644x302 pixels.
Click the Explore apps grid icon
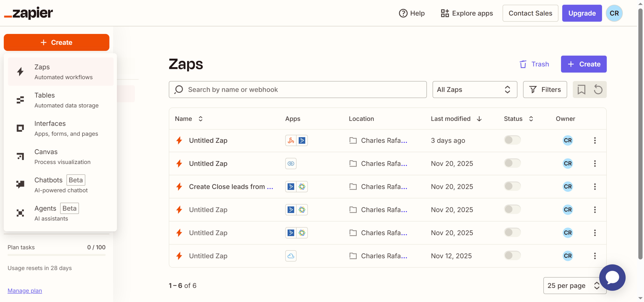pyautogui.click(x=445, y=13)
